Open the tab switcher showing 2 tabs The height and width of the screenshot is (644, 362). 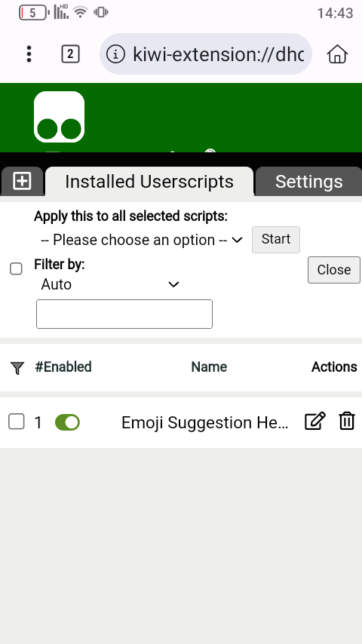(x=70, y=54)
